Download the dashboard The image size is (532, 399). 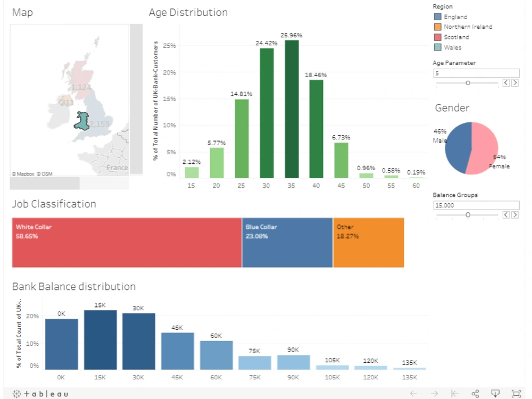tap(495, 394)
